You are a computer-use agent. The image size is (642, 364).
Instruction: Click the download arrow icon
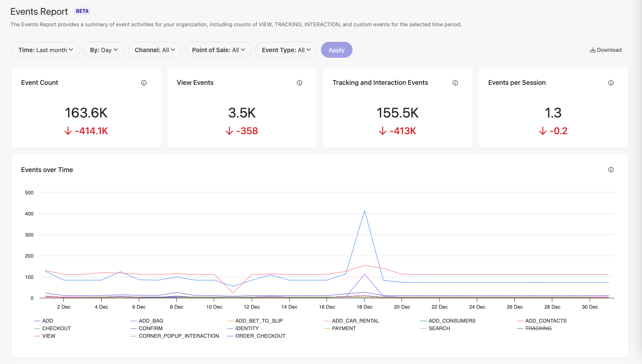point(593,50)
